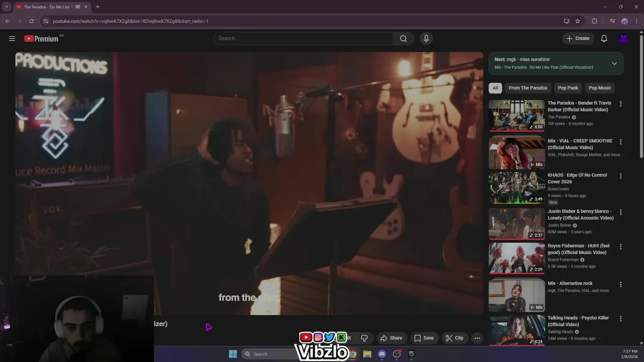644x362 pixels.
Task: Click the main video player
Action: point(249,184)
